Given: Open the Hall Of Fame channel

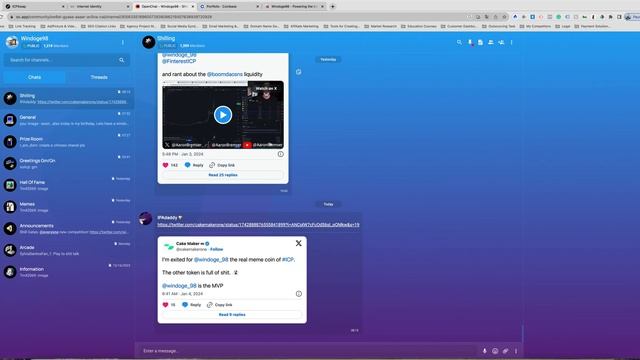Looking at the screenshot, I should [x=67, y=185].
